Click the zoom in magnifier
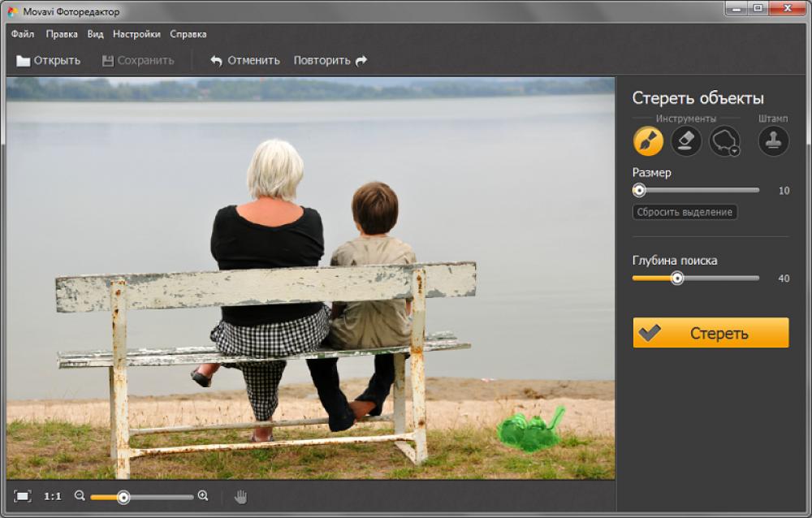The width and height of the screenshot is (812, 518). click(x=203, y=496)
